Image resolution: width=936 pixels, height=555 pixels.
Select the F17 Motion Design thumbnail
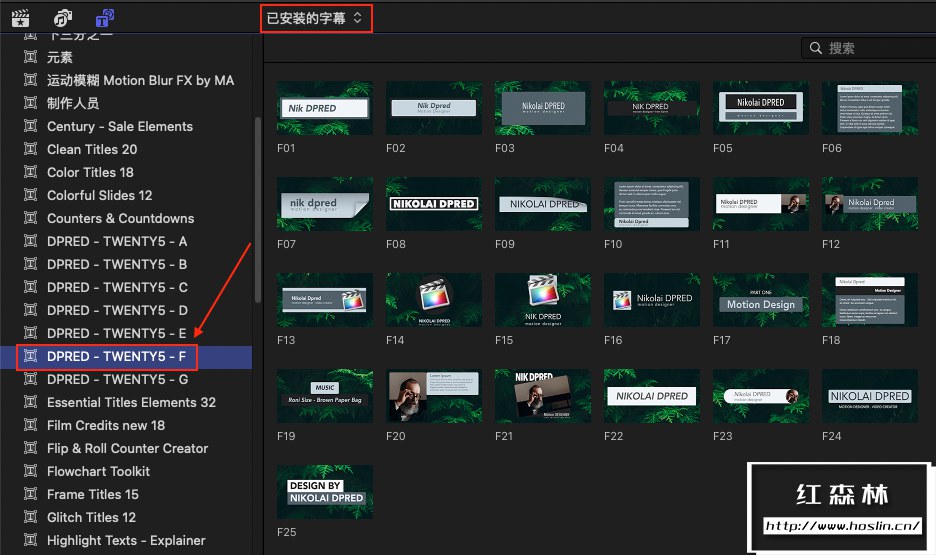point(761,300)
